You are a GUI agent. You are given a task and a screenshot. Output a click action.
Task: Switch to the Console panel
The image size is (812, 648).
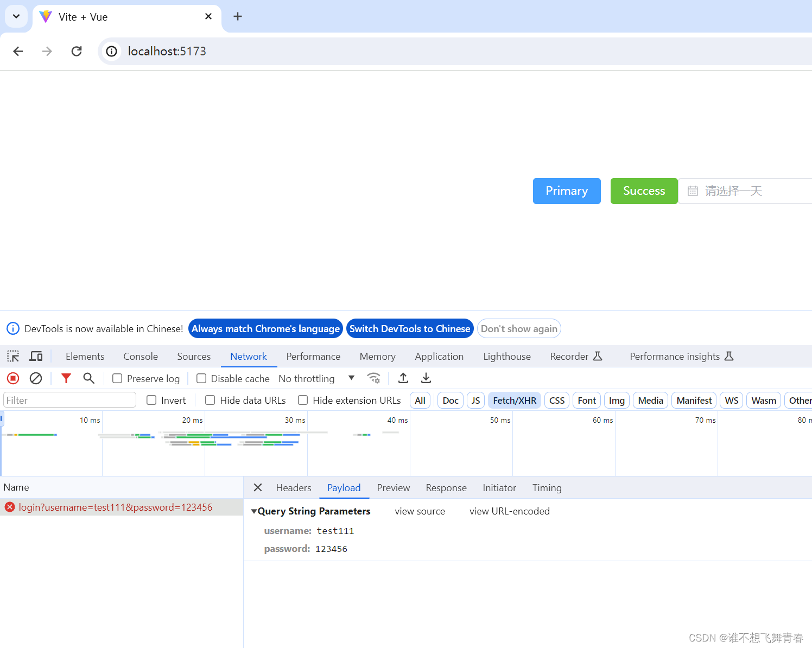[x=141, y=356]
